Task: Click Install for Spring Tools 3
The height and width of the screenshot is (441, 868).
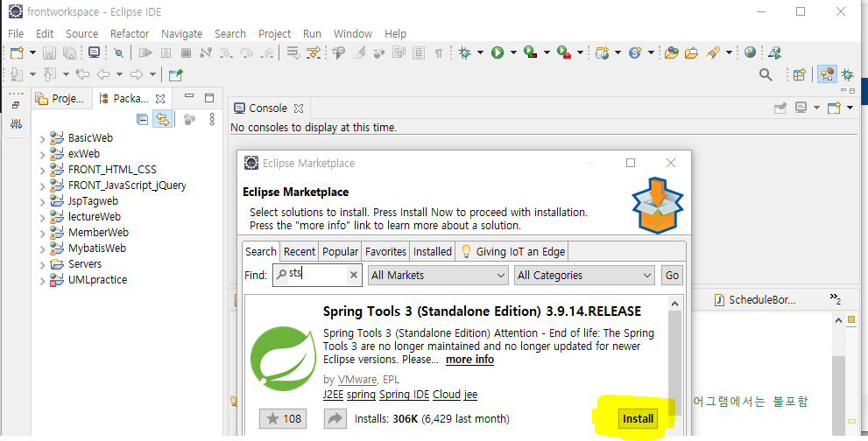Action: pyautogui.click(x=639, y=418)
